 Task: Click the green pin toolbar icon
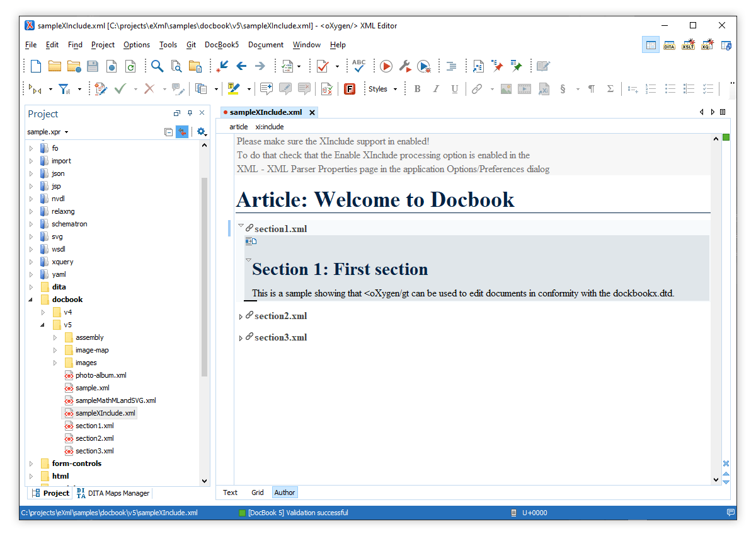click(517, 66)
